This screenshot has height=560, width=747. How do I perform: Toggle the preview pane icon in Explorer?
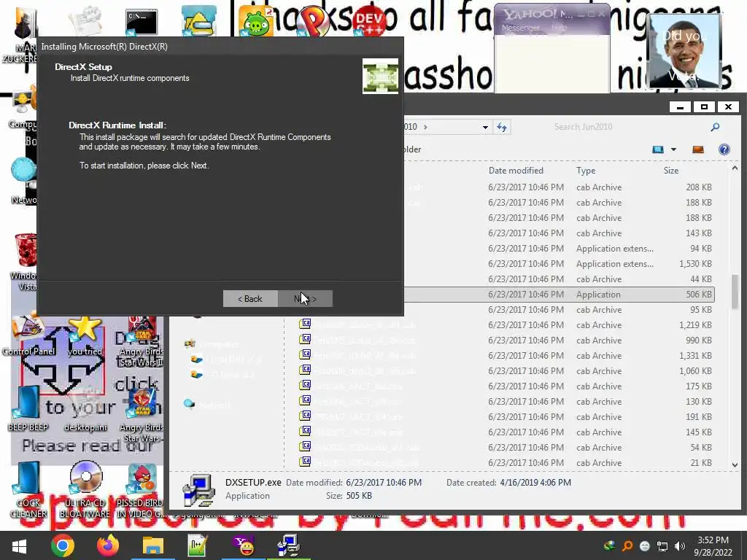[x=698, y=149]
